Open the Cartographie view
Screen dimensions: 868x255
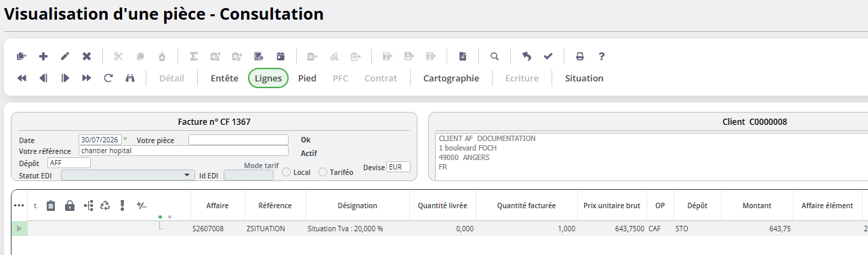[x=451, y=78]
